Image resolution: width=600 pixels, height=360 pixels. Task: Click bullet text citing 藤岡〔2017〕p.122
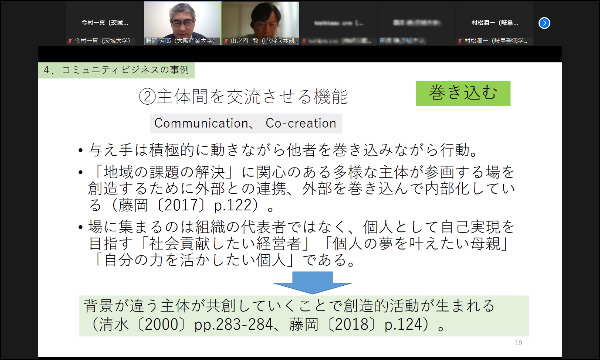pyautogui.click(x=301, y=189)
